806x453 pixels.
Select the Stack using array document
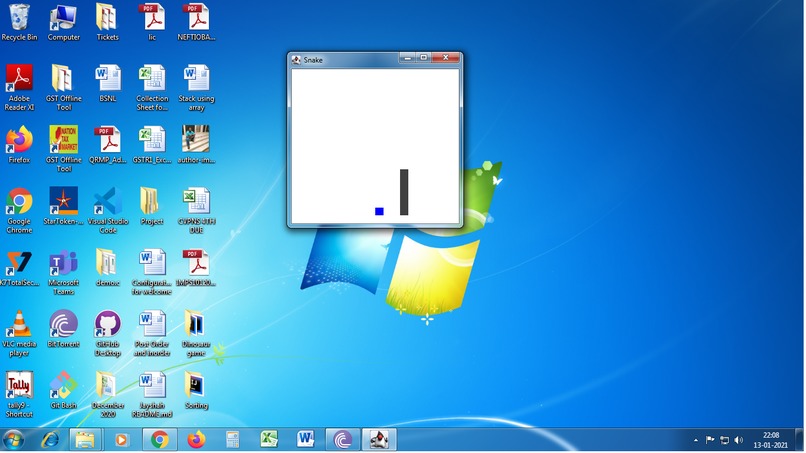click(196, 88)
